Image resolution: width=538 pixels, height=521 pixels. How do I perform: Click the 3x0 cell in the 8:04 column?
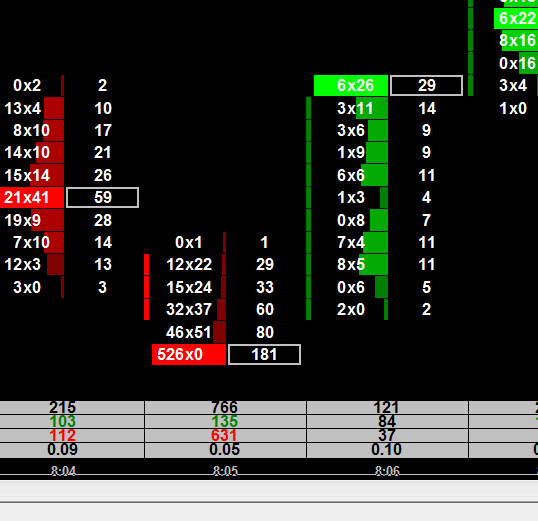coord(27,287)
